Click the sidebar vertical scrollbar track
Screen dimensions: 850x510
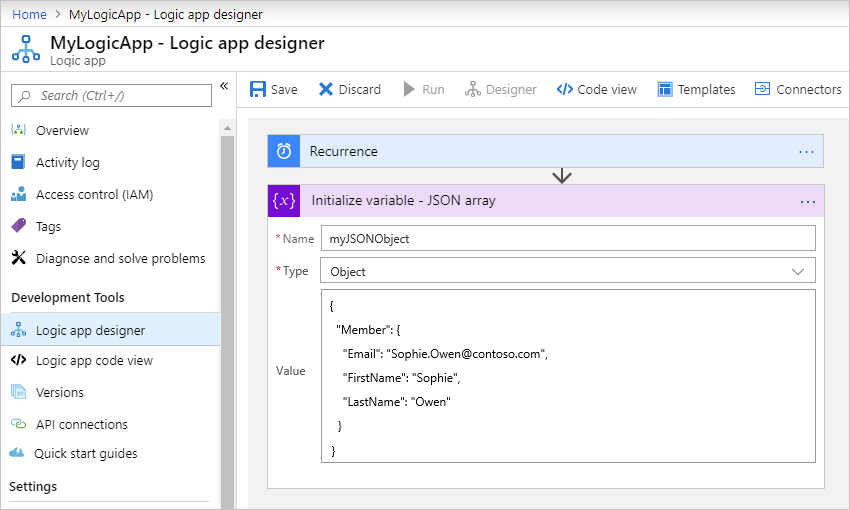[228, 322]
